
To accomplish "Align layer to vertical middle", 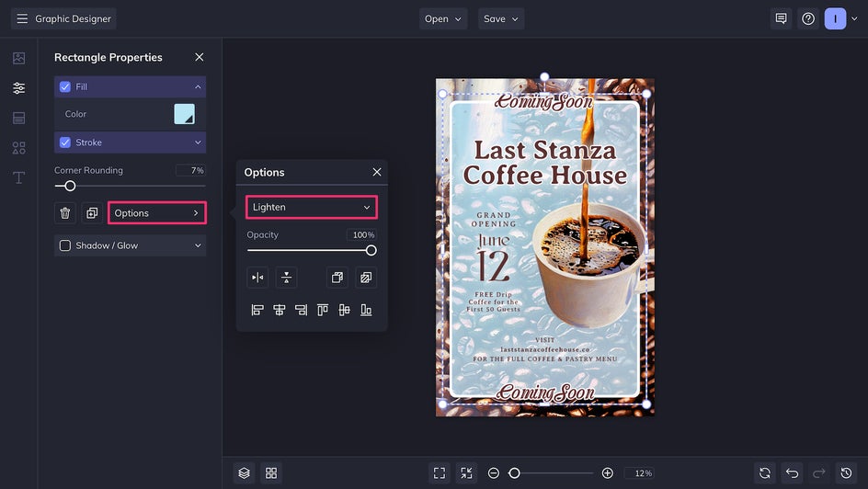I will (x=344, y=310).
